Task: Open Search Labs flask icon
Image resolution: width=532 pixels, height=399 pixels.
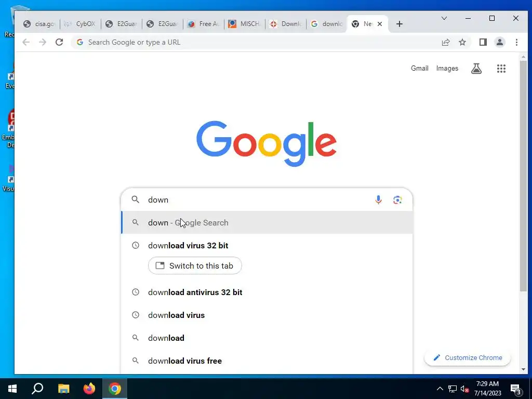Action: click(x=476, y=69)
